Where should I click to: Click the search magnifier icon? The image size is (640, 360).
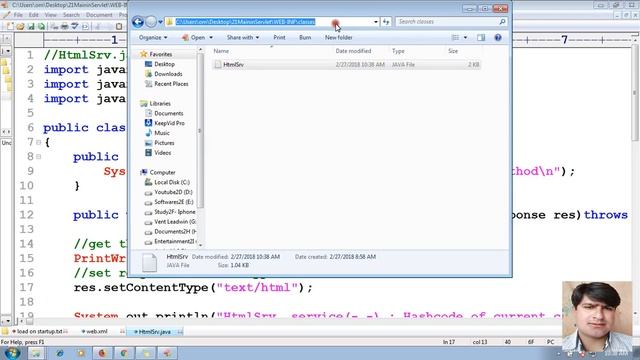502,22
